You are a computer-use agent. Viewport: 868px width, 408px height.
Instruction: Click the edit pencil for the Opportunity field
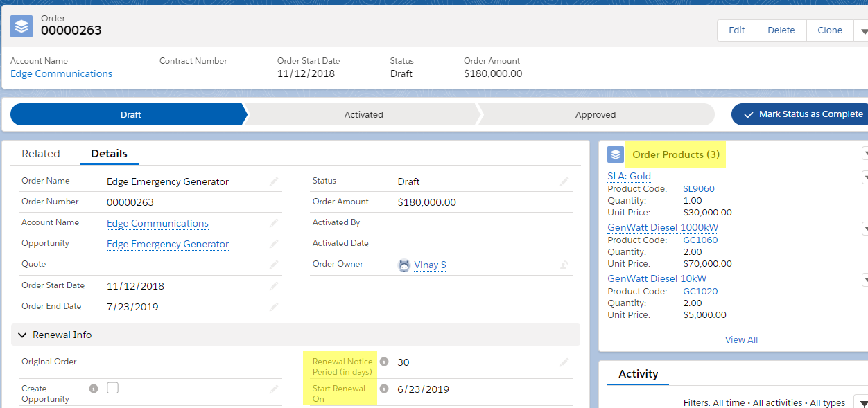(274, 244)
